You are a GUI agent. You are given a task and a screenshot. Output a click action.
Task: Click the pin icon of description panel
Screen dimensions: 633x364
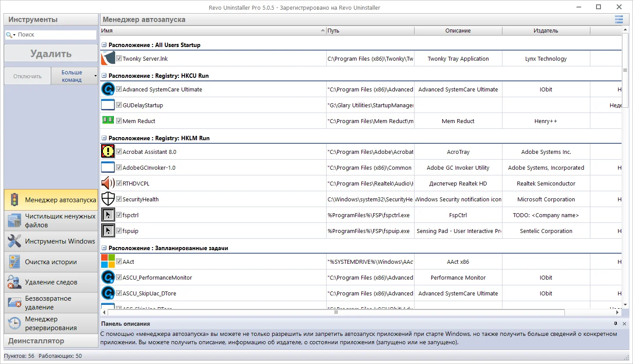615,324
